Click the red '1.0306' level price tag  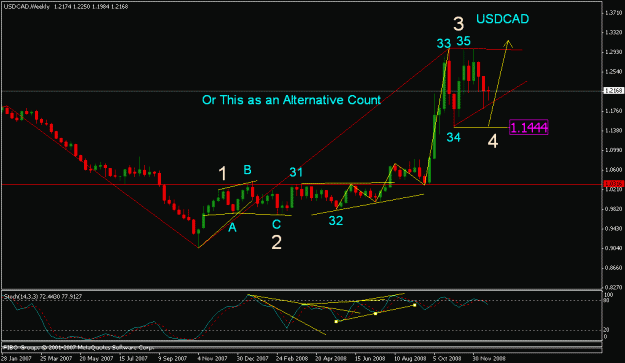point(613,184)
